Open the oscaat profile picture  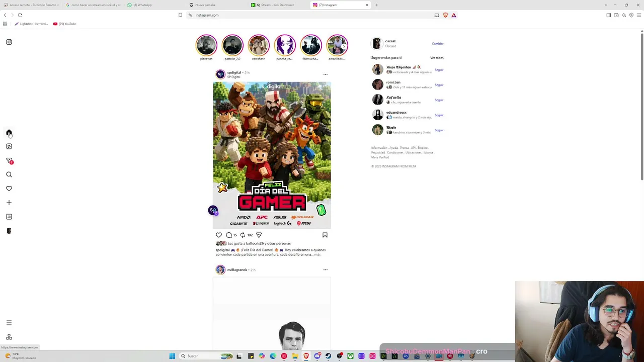pyautogui.click(x=377, y=44)
